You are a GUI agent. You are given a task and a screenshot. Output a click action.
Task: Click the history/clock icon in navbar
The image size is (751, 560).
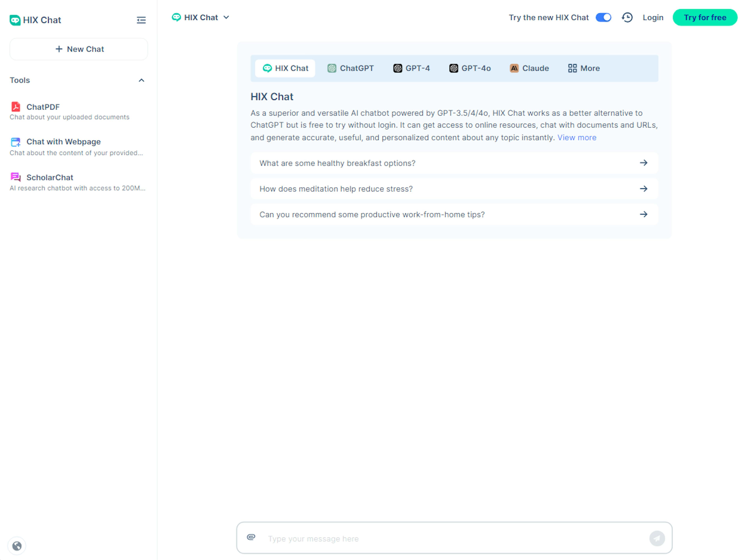[627, 17]
